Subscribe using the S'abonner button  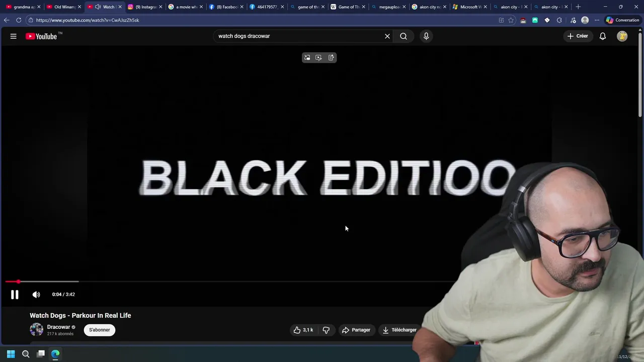point(100,330)
